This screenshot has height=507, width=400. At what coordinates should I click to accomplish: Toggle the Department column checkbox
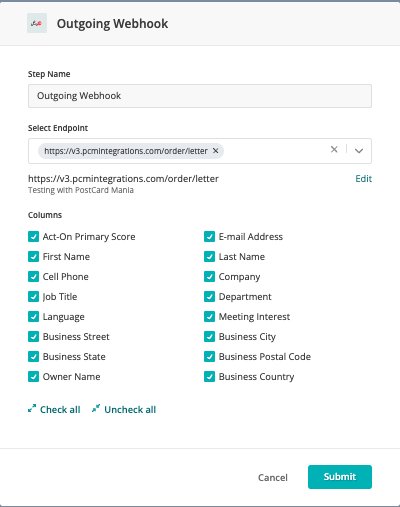209,297
